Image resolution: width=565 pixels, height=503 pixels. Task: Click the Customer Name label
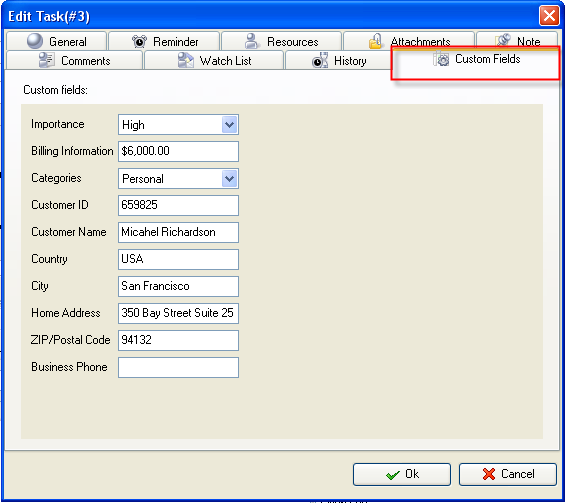click(x=69, y=232)
